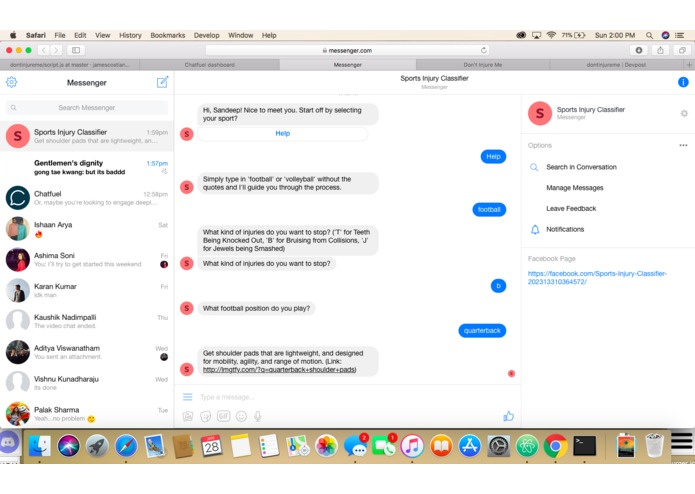Launch Chrome from the dock
Viewport: 695px width, 494px height.
tap(555, 446)
